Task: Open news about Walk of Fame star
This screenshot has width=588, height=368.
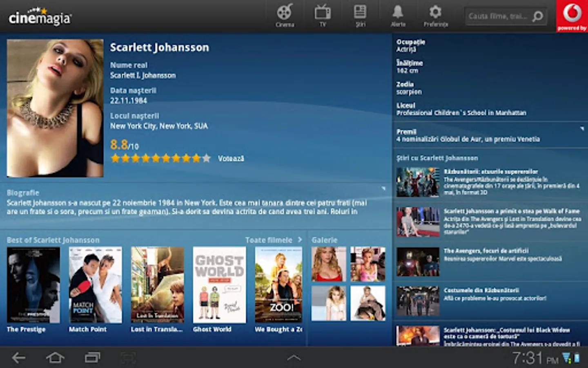Action: tap(490, 221)
